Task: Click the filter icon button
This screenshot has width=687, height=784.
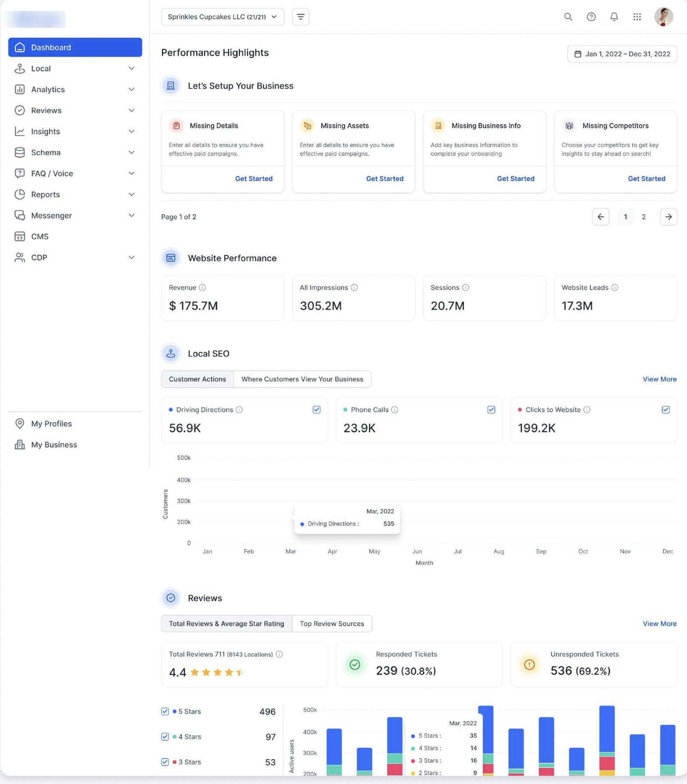Action: click(x=301, y=17)
